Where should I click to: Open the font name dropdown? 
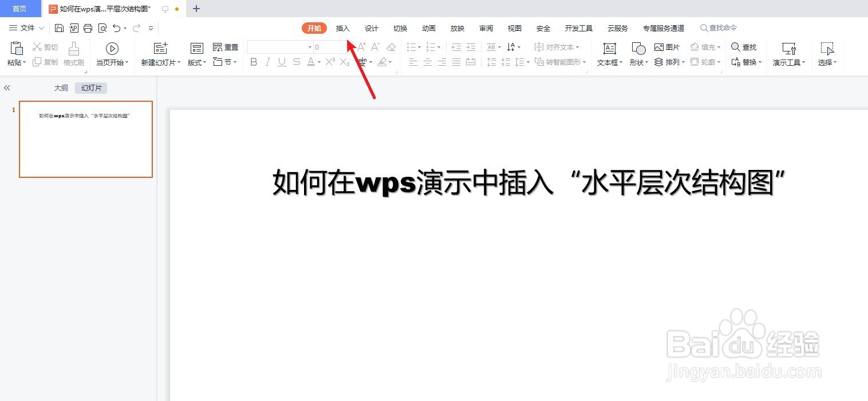pyautogui.click(x=310, y=47)
